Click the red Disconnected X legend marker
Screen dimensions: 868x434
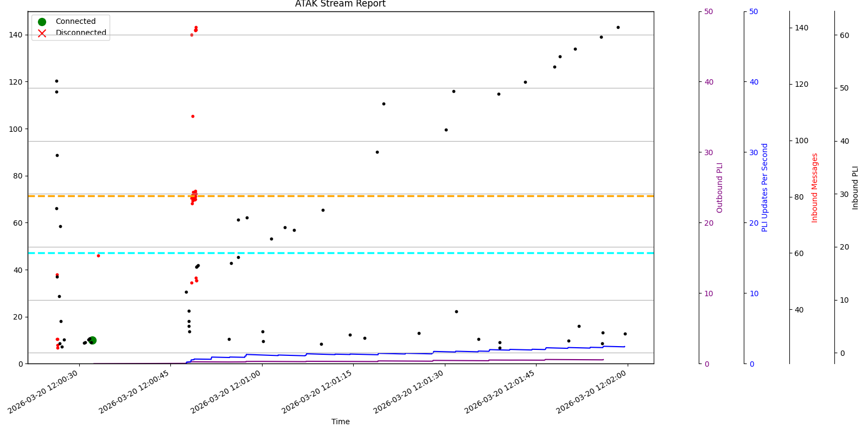(42, 33)
